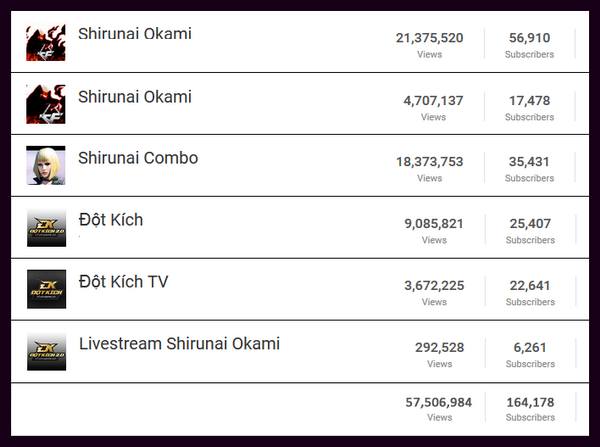Select the Đột Kích TV channel name

coord(123,282)
